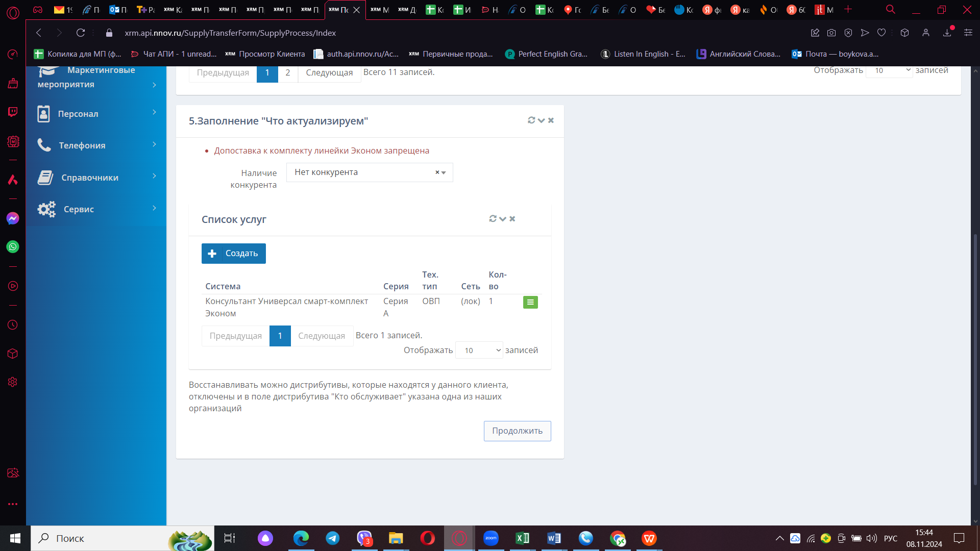Collapse the section 5 panel chevron
This screenshot has width=980, height=551.
pos(541,120)
